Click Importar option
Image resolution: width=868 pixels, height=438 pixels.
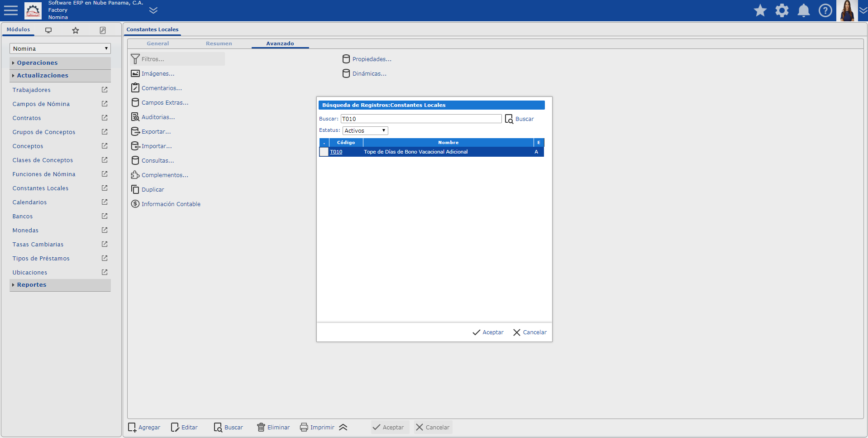[151, 146]
